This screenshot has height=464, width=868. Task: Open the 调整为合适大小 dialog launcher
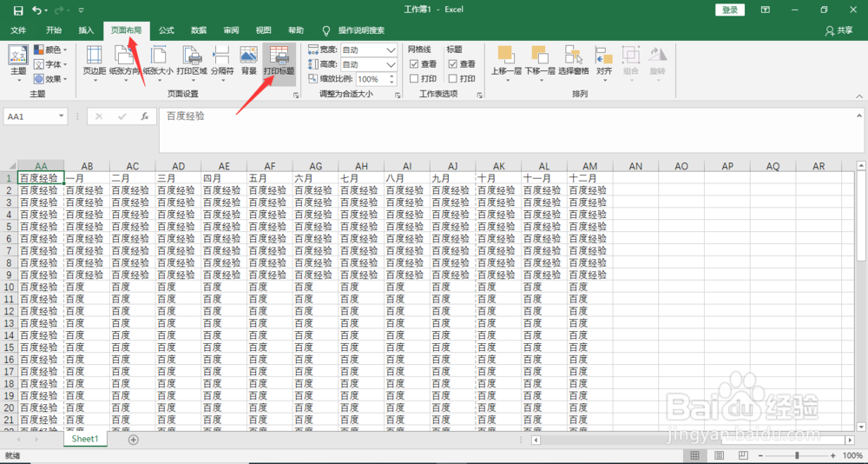point(398,96)
